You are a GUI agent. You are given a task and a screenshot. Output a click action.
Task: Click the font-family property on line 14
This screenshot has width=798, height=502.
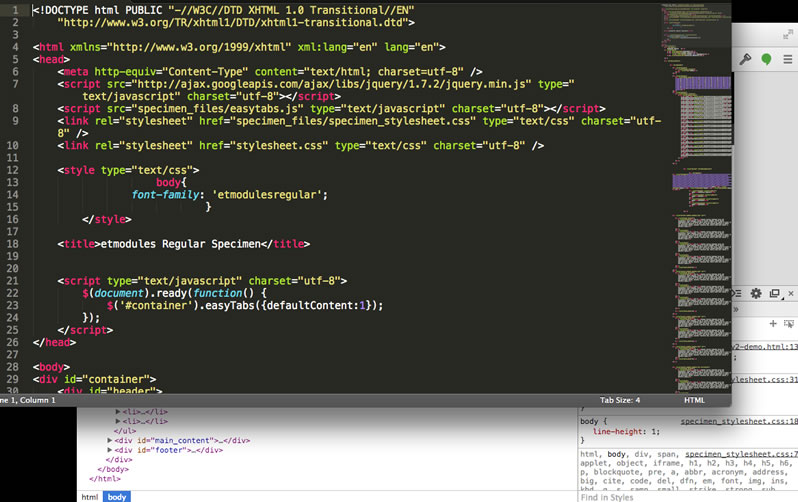[x=165, y=194]
